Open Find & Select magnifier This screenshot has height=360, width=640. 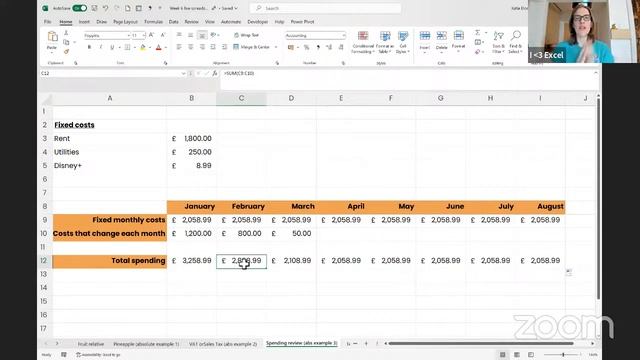[x=516, y=42]
